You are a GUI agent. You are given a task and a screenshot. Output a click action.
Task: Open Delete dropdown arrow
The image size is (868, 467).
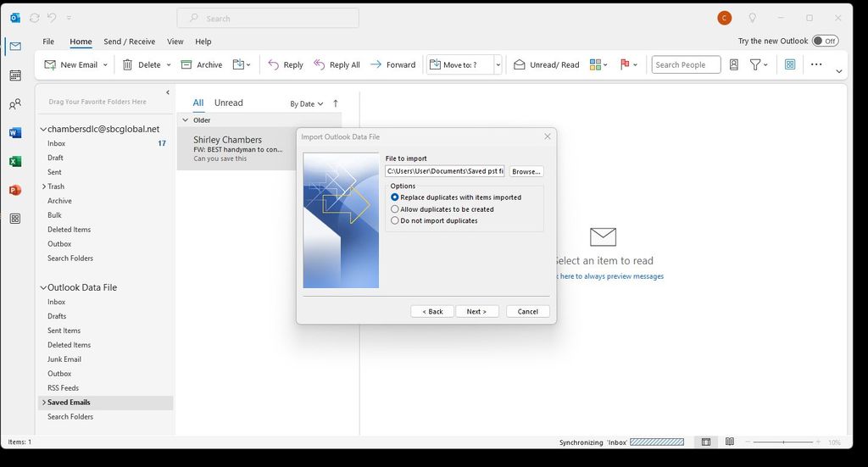(169, 64)
